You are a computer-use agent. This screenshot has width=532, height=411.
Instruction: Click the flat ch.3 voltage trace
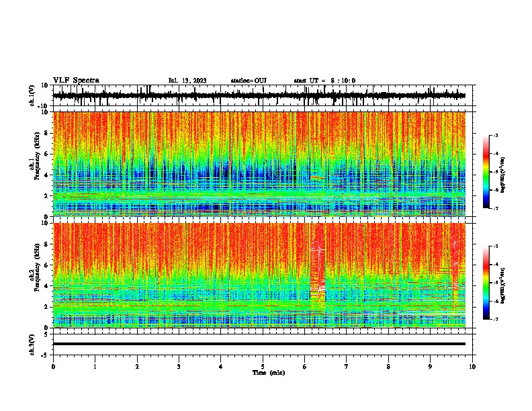(259, 344)
